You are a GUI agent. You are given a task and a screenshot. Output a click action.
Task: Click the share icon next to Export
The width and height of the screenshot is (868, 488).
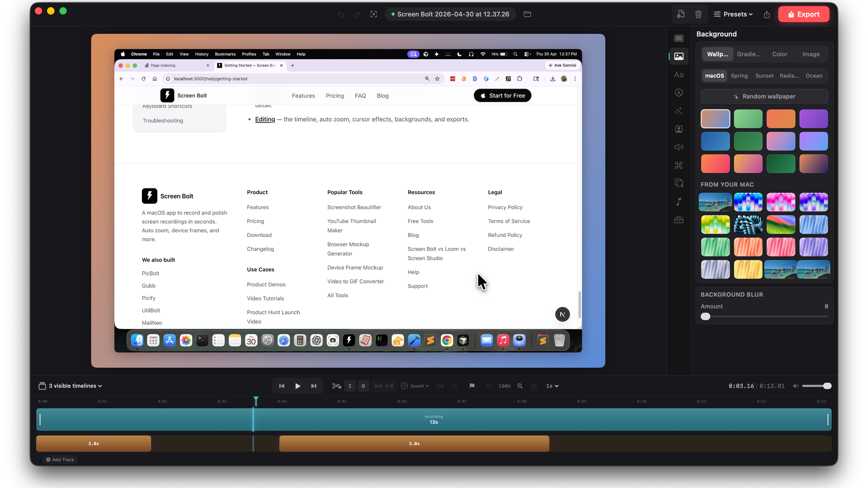[x=767, y=14]
